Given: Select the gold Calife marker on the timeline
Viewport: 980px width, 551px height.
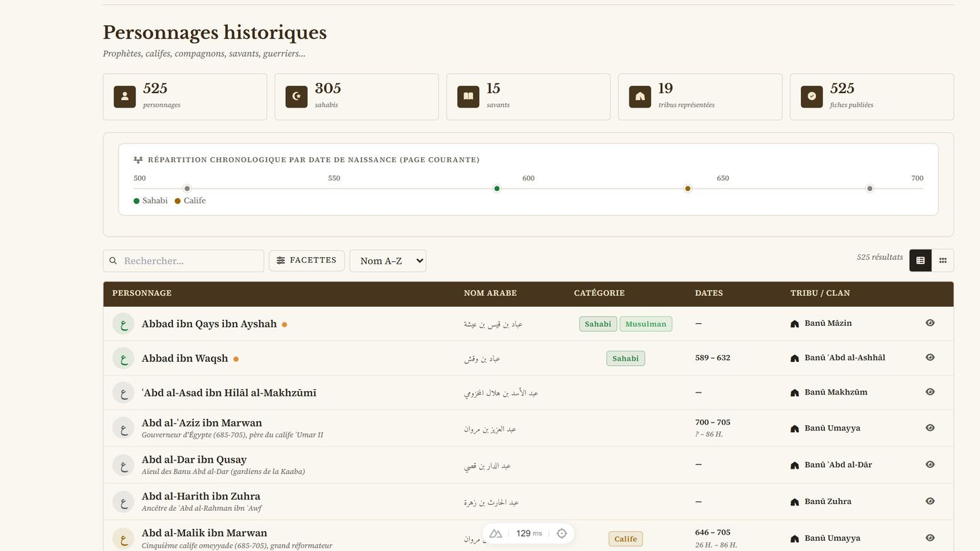Looking at the screenshot, I should 688,188.
